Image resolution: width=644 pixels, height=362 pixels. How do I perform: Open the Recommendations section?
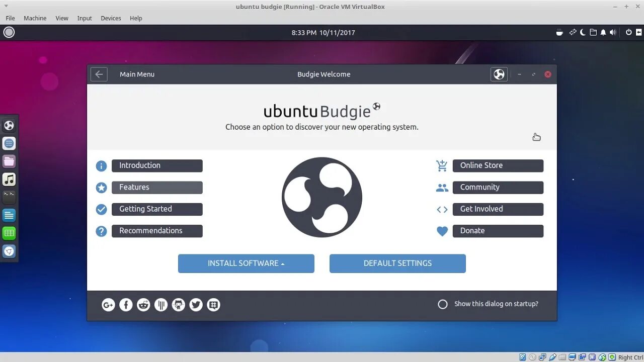pos(157,231)
